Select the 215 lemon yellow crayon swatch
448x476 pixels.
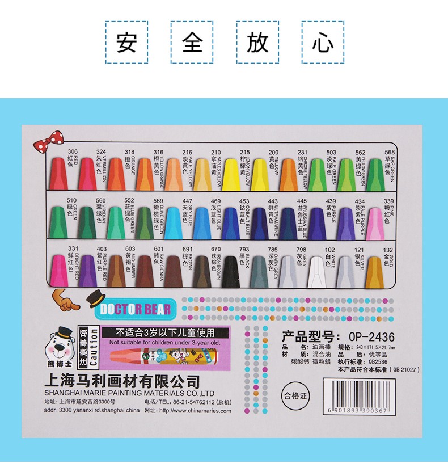point(231,175)
